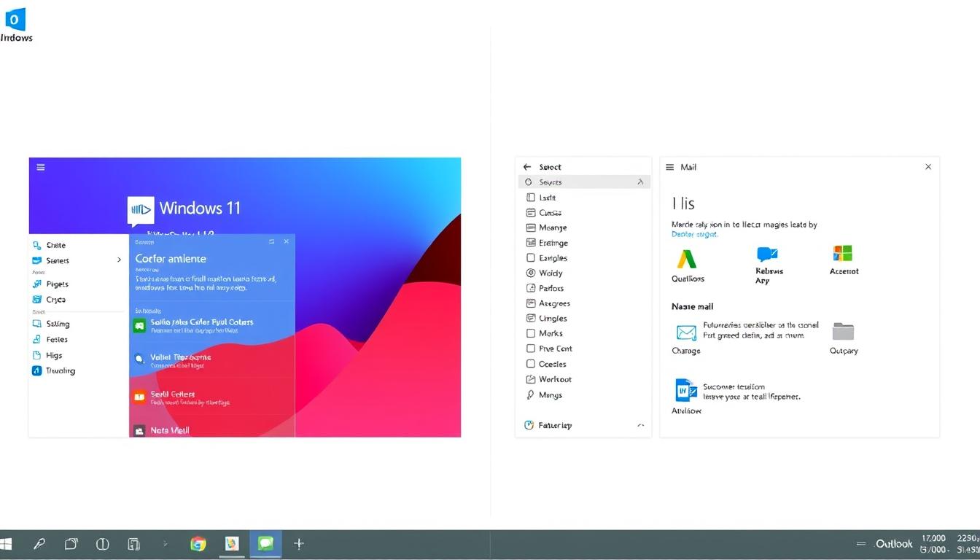Image resolution: width=980 pixels, height=560 pixels.
Task: Click the Charage envelope icon
Action: [686, 332]
